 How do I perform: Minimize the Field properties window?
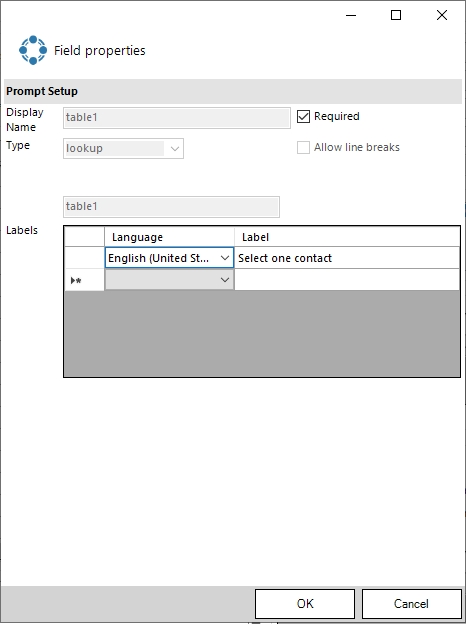(351, 15)
